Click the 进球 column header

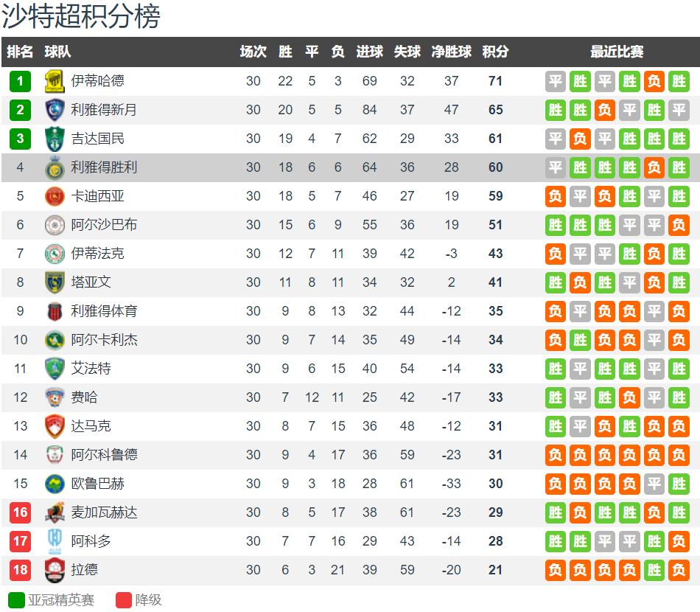pyautogui.click(x=369, y=52)
